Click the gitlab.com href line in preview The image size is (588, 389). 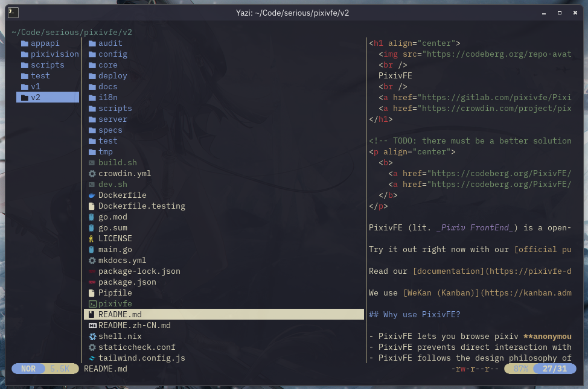(475, 98)
